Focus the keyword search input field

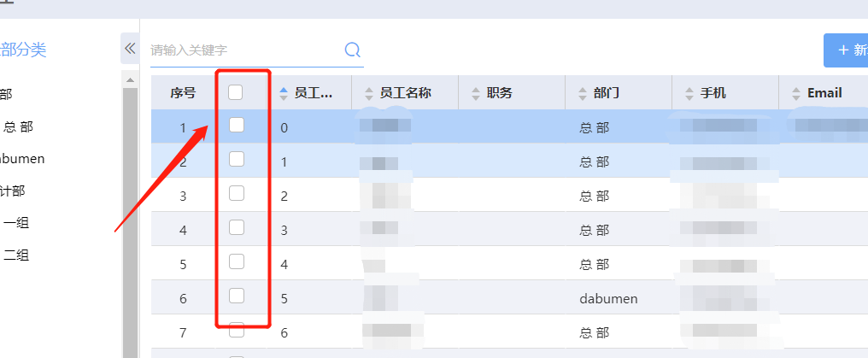244,50
